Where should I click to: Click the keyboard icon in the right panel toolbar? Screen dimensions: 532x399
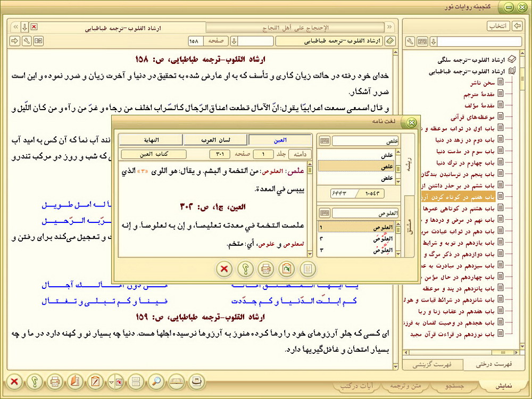pyautogui.click(x=422, y=41)
